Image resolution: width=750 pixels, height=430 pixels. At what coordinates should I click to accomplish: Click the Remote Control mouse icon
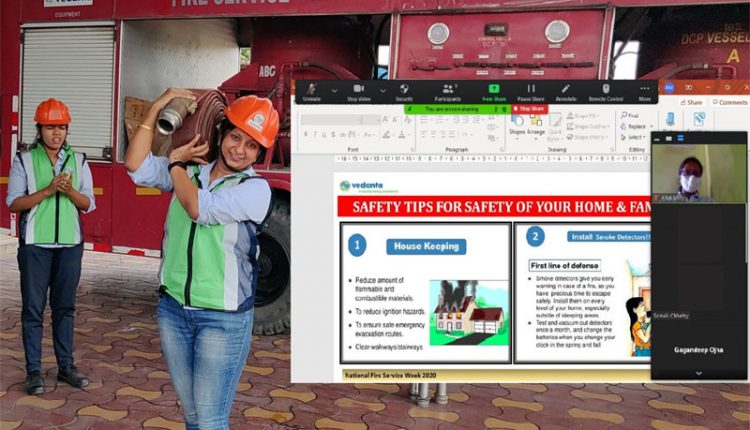(x=606, y=90)
